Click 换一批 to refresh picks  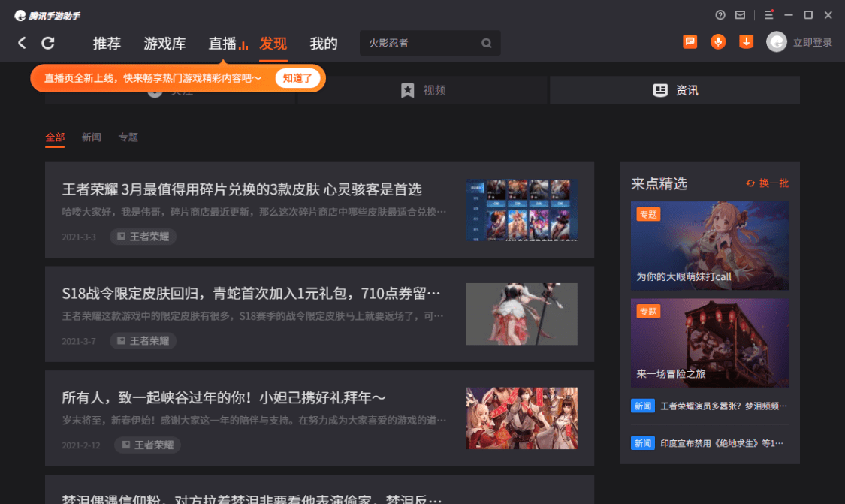click(x=768, y=183)
